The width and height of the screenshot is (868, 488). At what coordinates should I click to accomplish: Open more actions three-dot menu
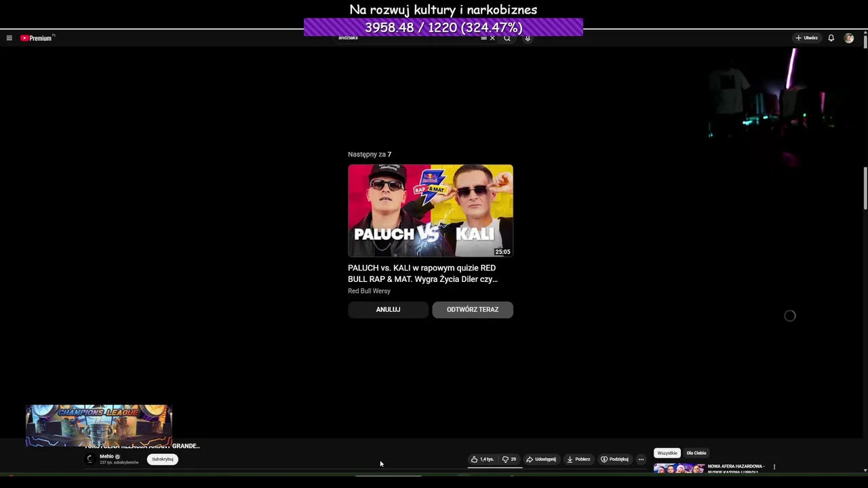click(641, 459)
